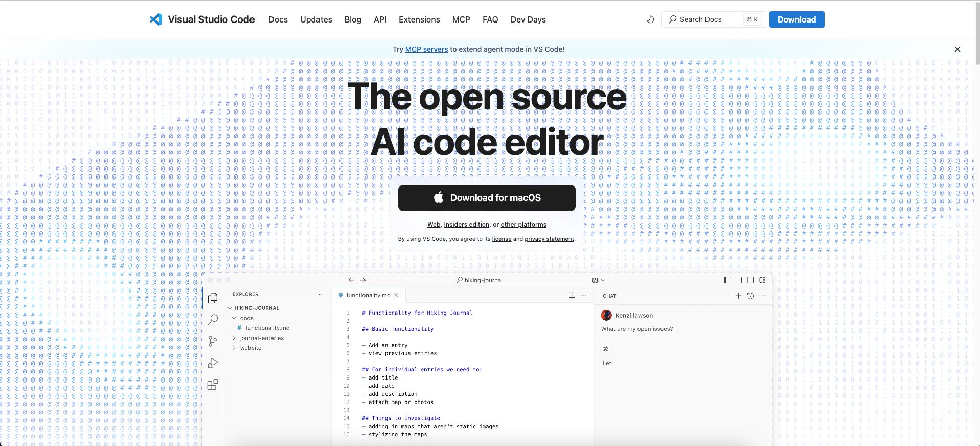Click the '- attach map or photos' line

click(398, 402)
